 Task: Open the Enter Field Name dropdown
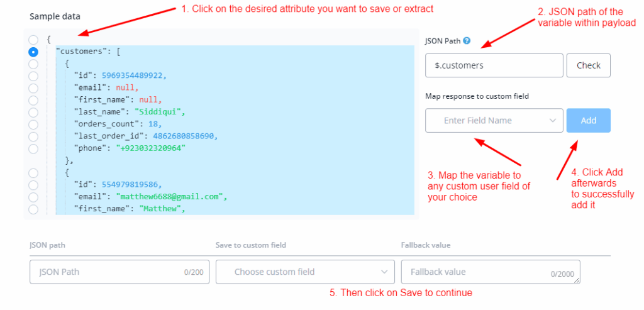click(x=494, y=121)
